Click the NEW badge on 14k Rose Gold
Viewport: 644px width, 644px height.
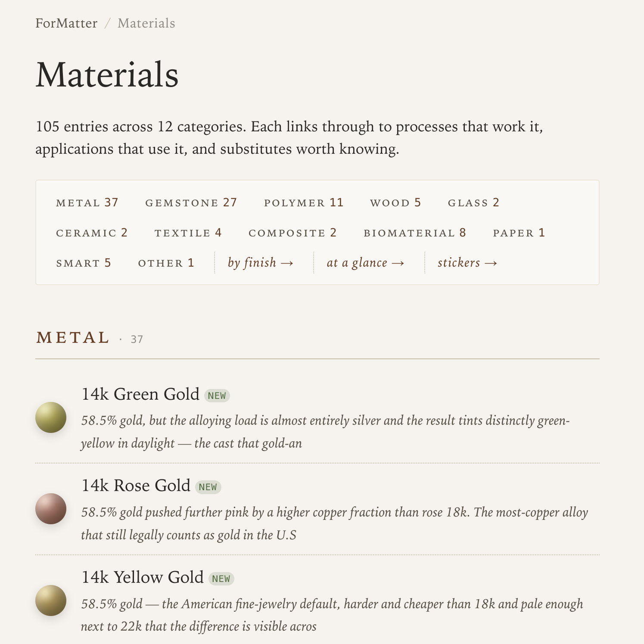209,487
